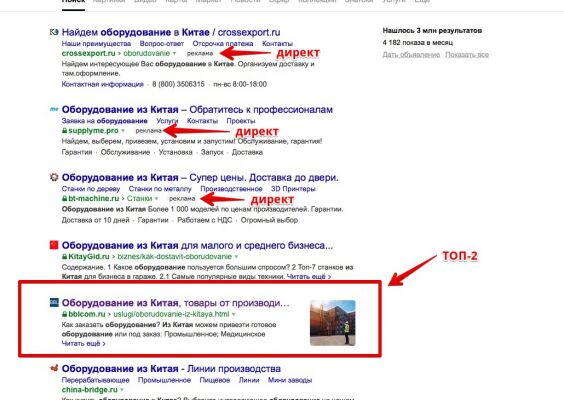Click the bt-machine.ru gear favicon
This screenshot has height=400, width=564.
pos(54,177)
